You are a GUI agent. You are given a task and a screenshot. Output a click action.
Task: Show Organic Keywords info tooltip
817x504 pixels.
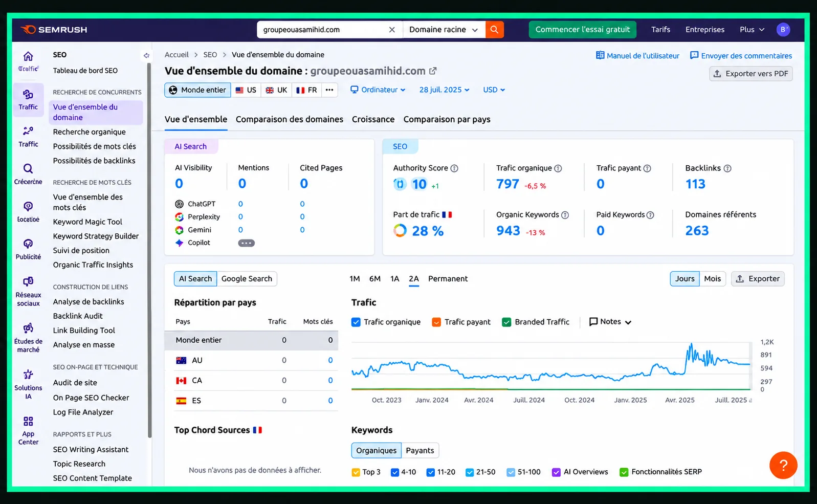(565, 215)
